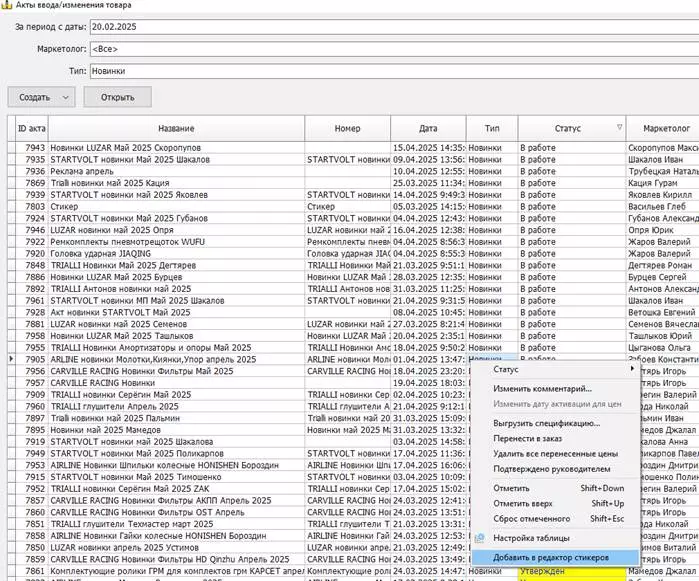Click the 'Дата' column header
The width and height of the screenshot is (699, 581).
click(x=428, y=128)
